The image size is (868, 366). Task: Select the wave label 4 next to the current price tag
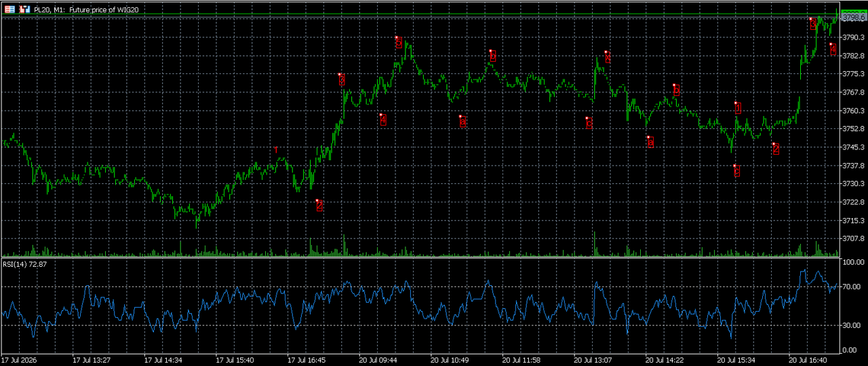click(833, 50)
